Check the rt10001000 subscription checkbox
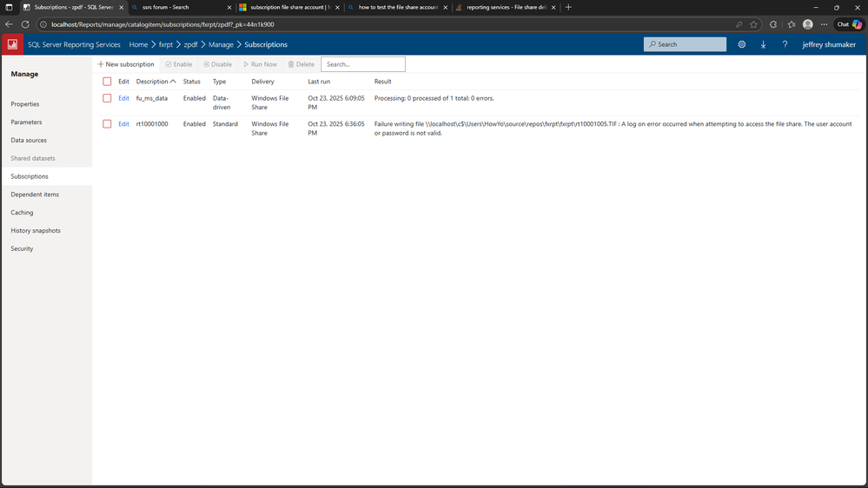Viewport: 868px width, 488px height. [107, 124]
